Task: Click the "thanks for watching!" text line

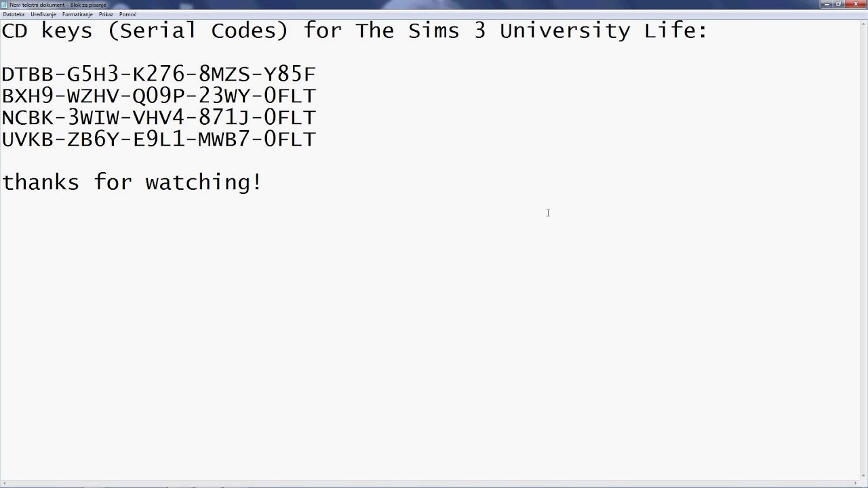Action: point(132,182)
